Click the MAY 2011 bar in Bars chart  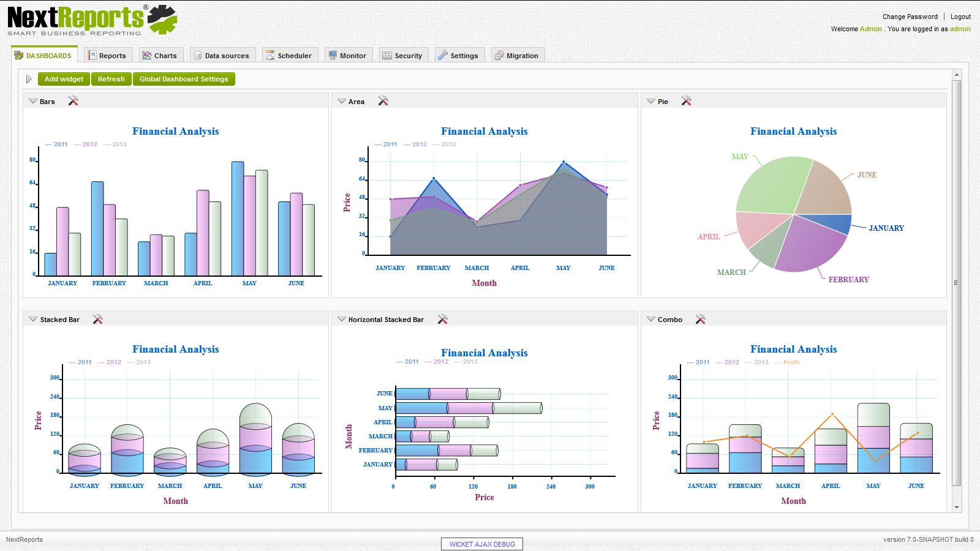pos(238,219)
